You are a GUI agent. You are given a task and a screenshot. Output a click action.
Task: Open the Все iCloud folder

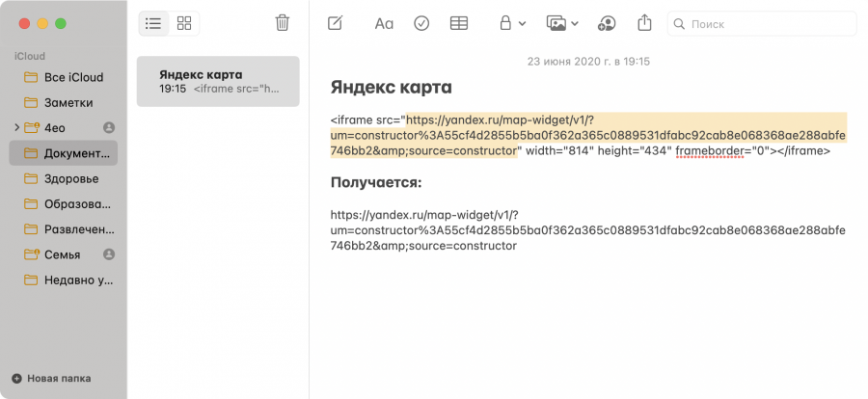(x=72, y=77)
